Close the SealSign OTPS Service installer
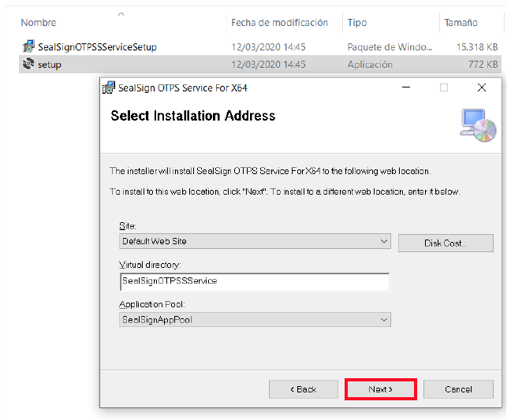The height and width of the screenshot is (420, 511). point(482,87)
